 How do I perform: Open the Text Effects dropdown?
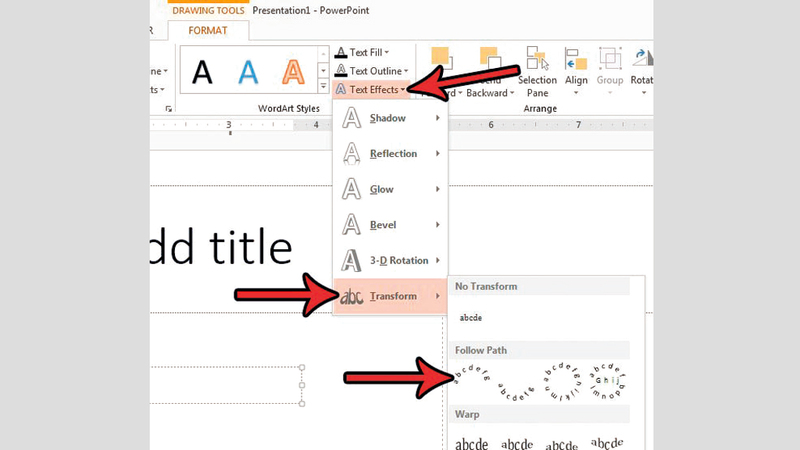coord(370,90)
